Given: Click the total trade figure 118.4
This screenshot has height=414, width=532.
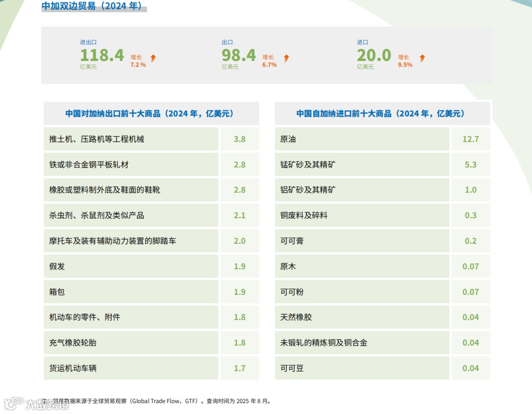Looking at the screenshot, I should 102,55.
